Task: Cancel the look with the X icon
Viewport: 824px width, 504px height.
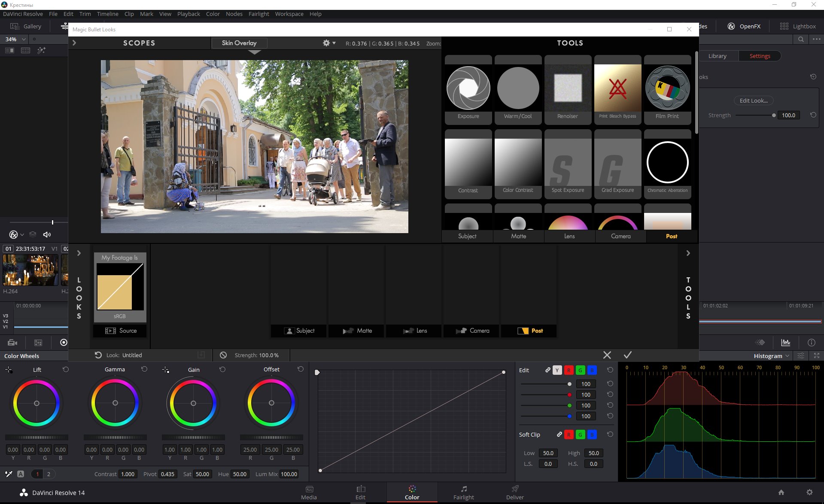Action: pos(607,355)
